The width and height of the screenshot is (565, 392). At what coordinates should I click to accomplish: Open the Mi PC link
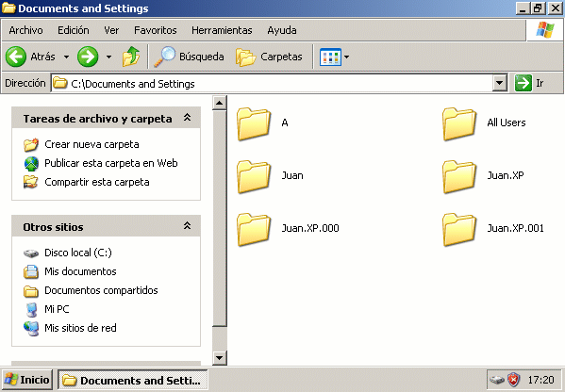[57, 309]
